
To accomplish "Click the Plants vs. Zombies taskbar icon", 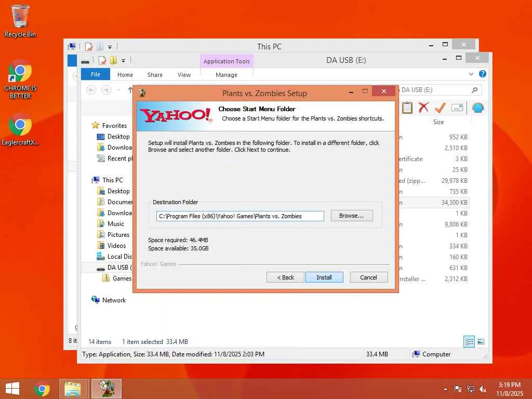I will click(107, 389).
